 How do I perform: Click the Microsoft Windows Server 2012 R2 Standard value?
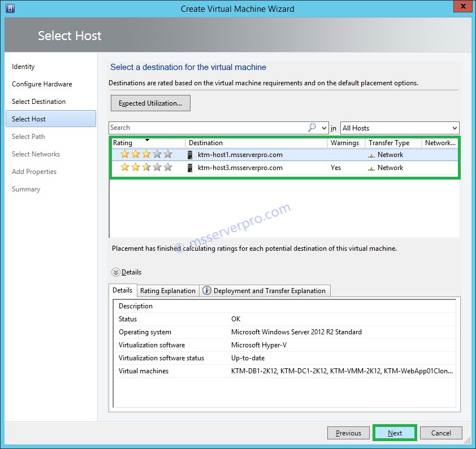tap(296, 332)
